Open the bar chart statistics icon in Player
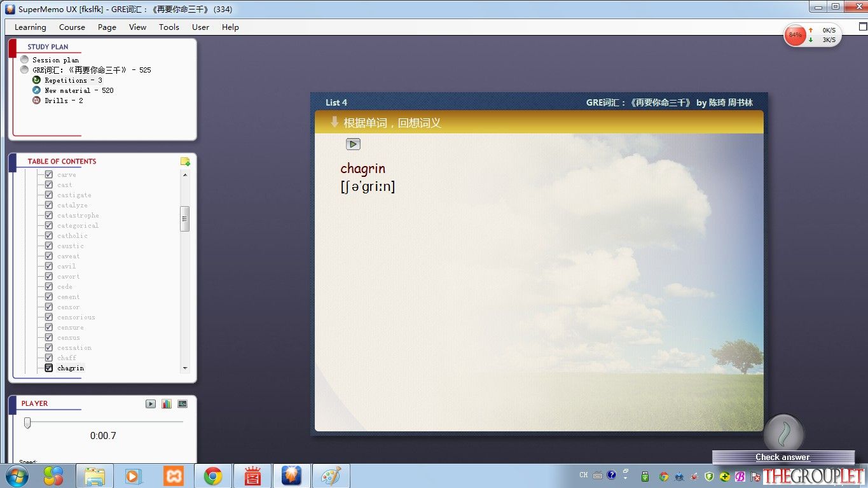The width and height of the screenshot is (868, 488). click(167, 403)
